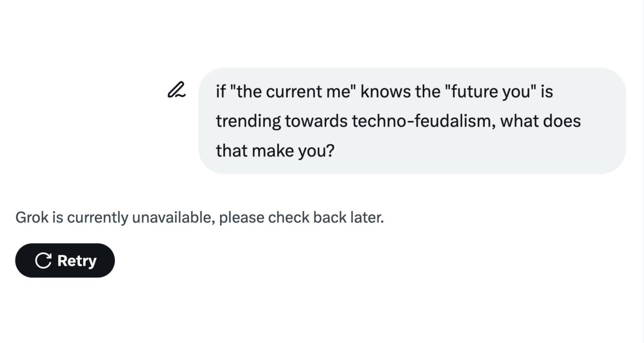Click the phrase 'the current me' in bubble

coord(293,91)
